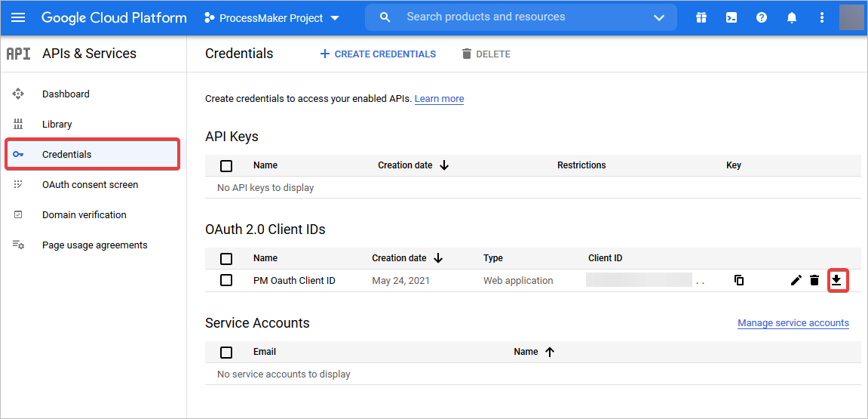Open notifications bell icon
The image size is (868, 419).
pyautogui.click(x=792, y=17)
